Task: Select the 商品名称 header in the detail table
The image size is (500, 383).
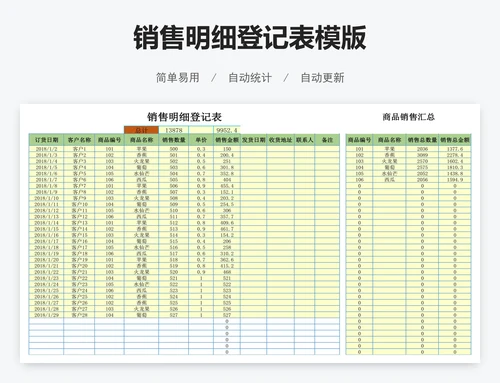Action: click(141, 140)
